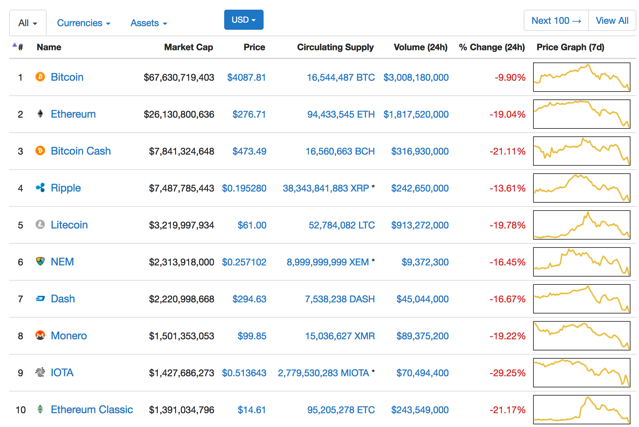The width and height of the screenshot is (639, 427).
Task: Click Ethereum volume $1,817,520,000
Action: [x=416, y=114]
